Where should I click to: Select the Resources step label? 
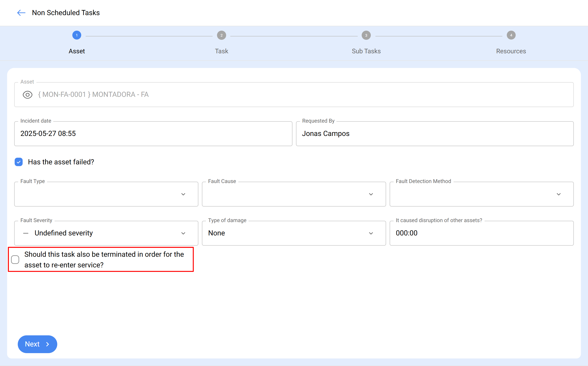511,51
